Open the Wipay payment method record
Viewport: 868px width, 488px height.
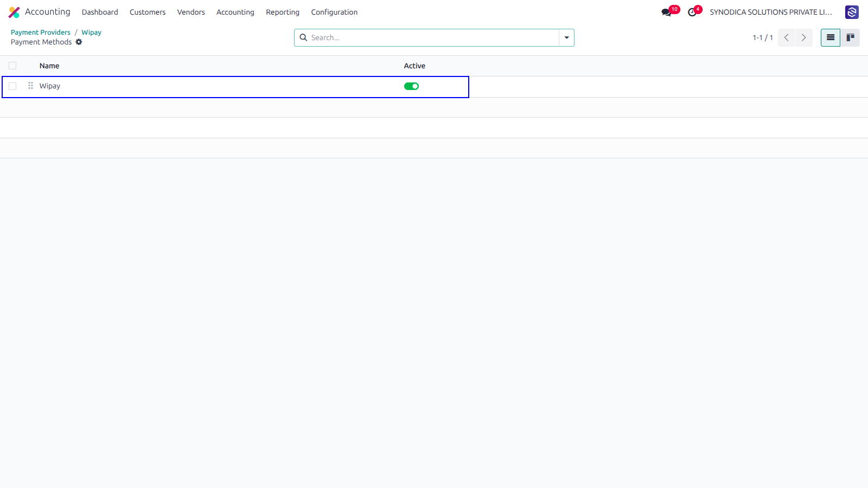click(50, 86)
